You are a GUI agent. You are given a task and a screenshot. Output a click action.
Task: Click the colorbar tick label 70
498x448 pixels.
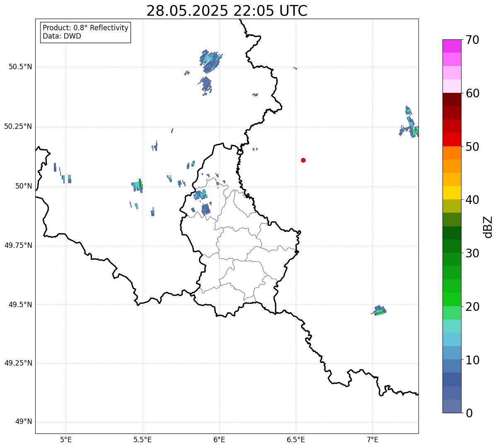click(472, 40)
